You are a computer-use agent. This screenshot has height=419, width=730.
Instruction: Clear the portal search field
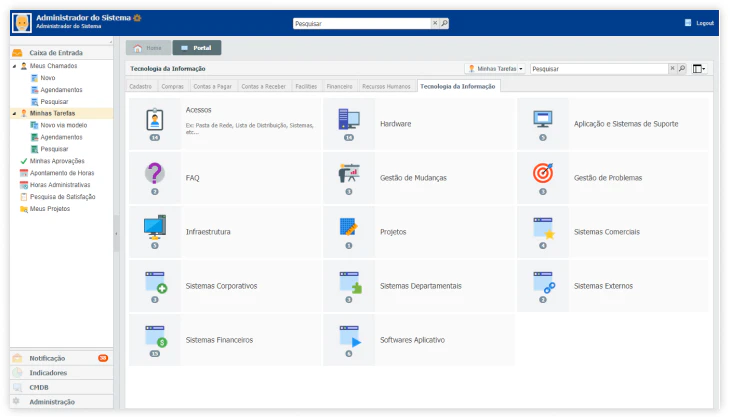pos(672,68)
